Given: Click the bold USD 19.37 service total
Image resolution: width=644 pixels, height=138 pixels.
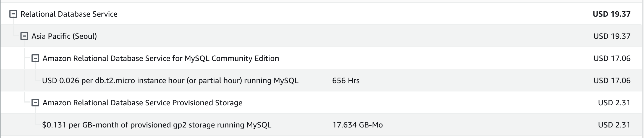Looking at the screenshot, I should click(612, 14).
